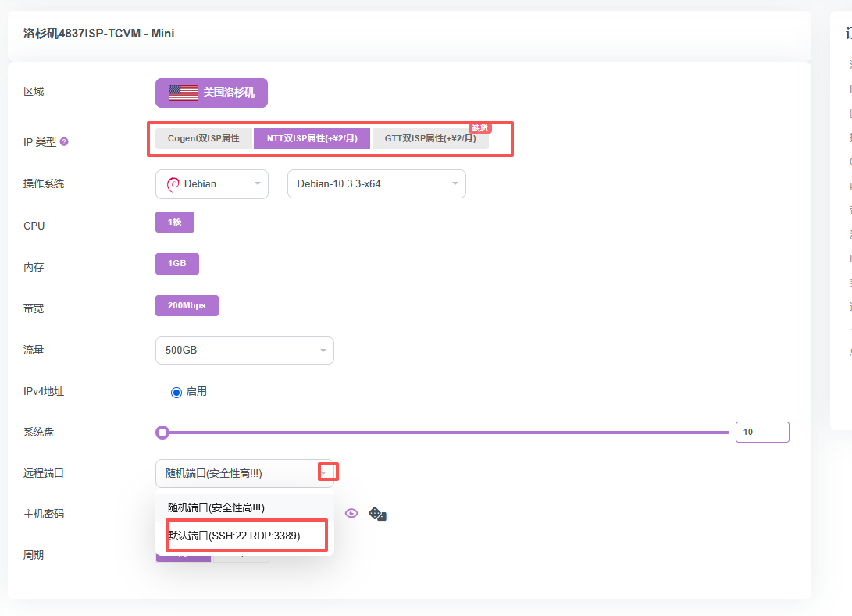The image size is (852, 616).
Task: Open the Debian operating system dropdown
Action: tap(212, 184)
